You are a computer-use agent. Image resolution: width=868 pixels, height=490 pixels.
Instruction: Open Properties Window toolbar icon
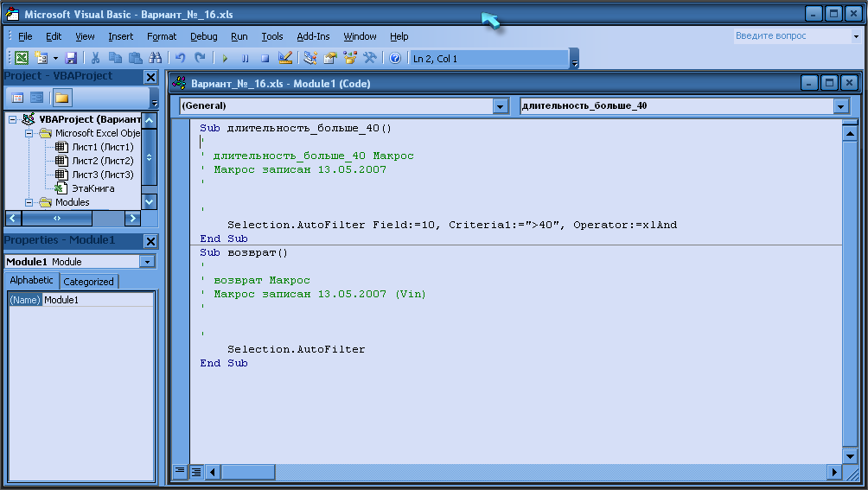[x=330, y=58]
